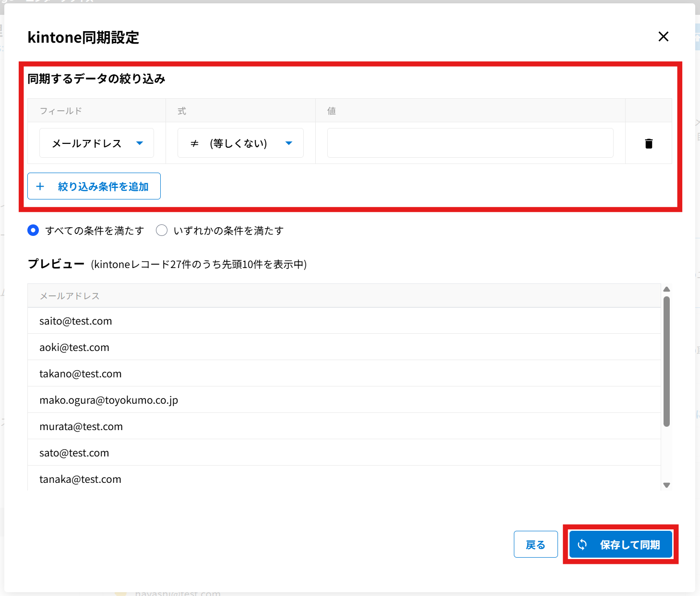
Task: Click the tanaka@test.com preview row
Action: pyautogui.click(x=81, y=479)
